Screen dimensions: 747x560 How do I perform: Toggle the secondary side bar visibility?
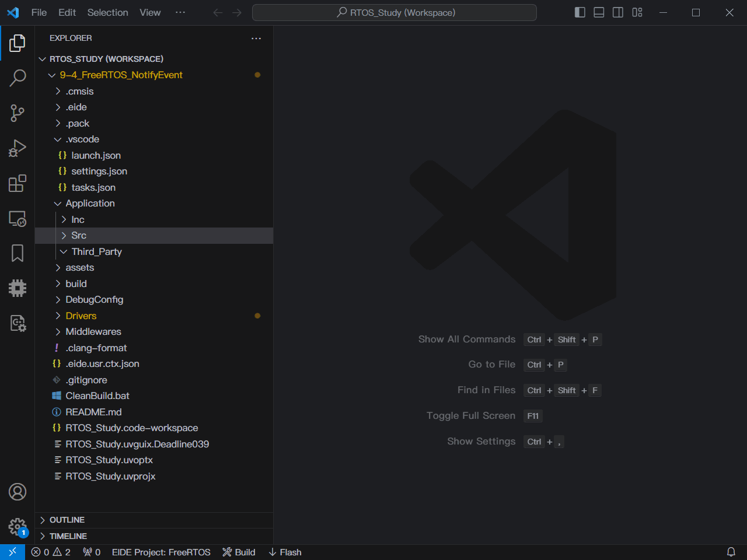pyautogui.click(x=617, y=12)
